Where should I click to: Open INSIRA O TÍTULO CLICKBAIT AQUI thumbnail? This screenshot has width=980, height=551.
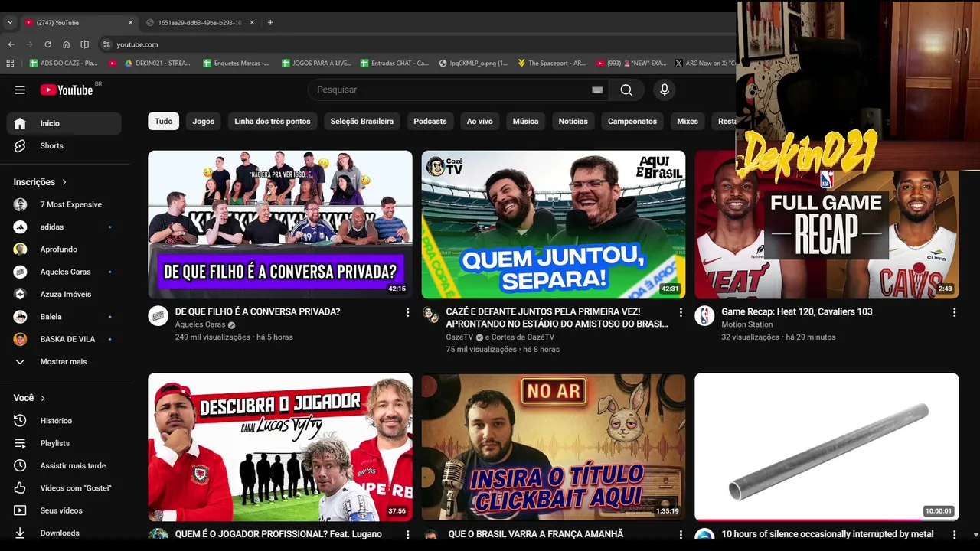tap(554, 447)
